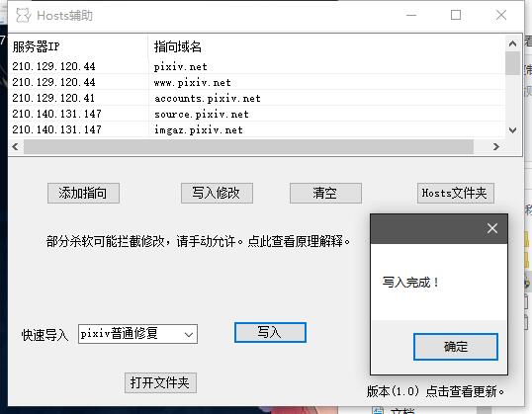Image resolution: width=532 pixels, height=414 pixels.
Task: Click the 添加指向 button
Action: [83, 194]
